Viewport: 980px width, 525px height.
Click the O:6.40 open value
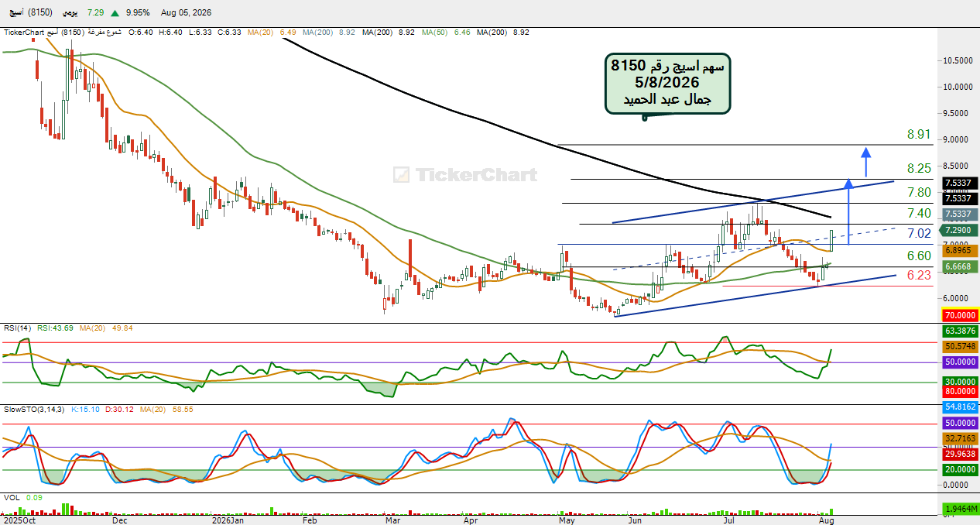[x=140, y=33]
